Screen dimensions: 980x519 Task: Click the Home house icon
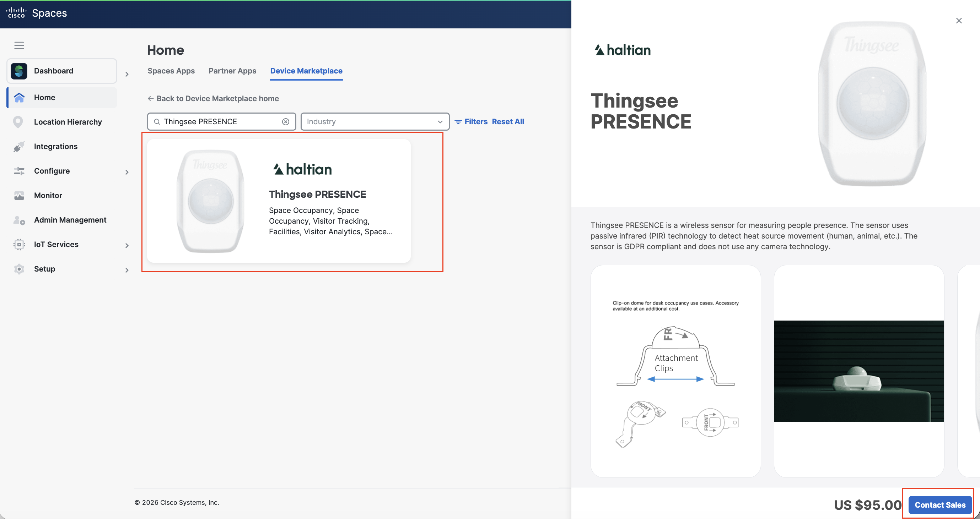19,98
